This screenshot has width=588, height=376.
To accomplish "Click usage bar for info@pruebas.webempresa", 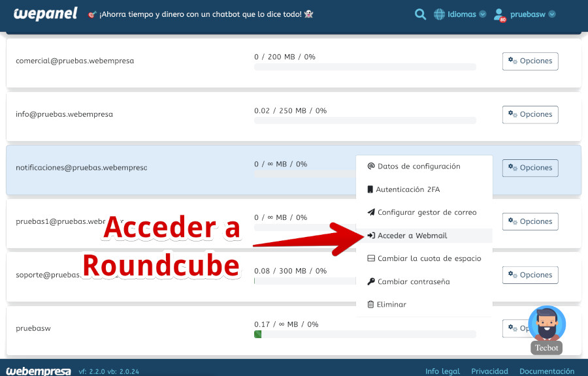I will coord(365,121).
